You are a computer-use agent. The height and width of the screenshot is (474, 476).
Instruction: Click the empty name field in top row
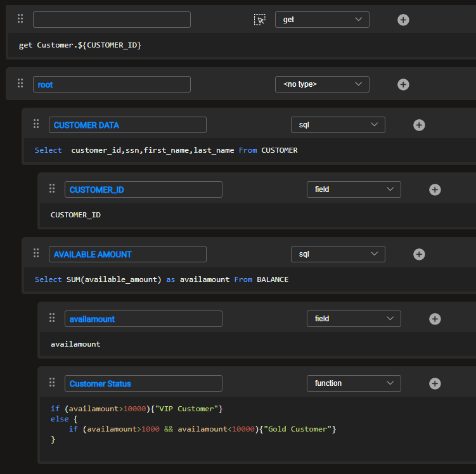coord(112,20)
